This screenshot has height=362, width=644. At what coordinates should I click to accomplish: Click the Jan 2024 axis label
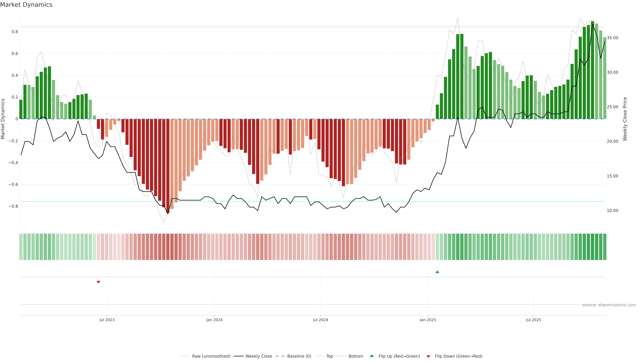click(214, 320)
